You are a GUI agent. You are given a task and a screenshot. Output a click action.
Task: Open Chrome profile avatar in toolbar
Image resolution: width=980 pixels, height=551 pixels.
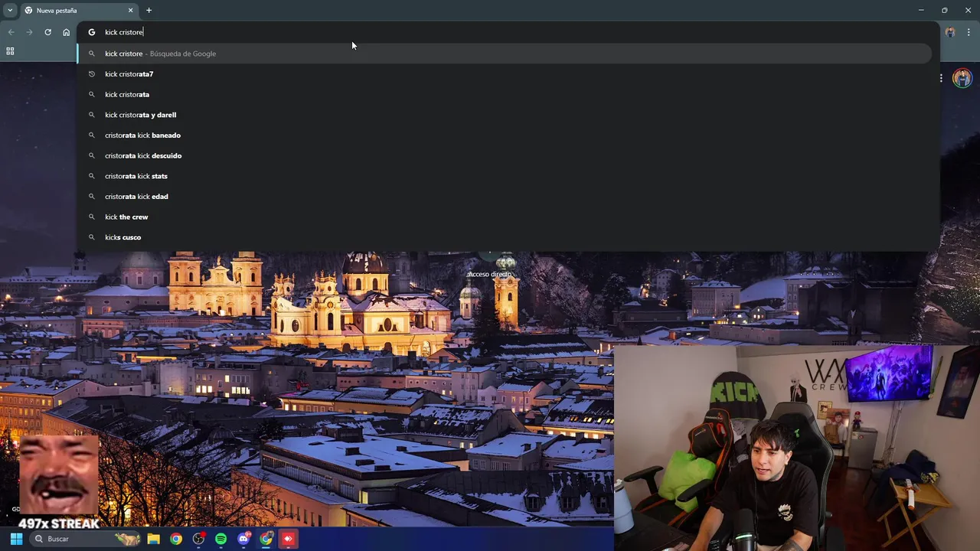[x=950, y=32]
